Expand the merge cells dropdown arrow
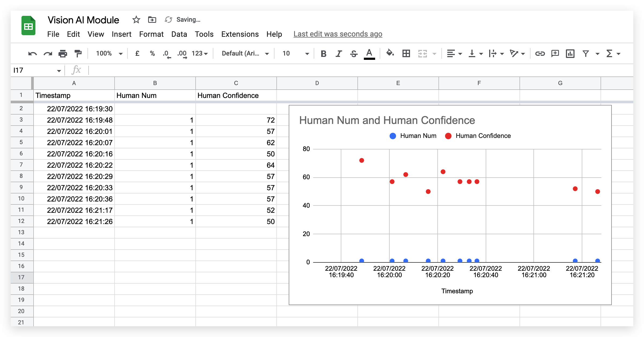Screen dimensions: 644x337 pos(434,54)
